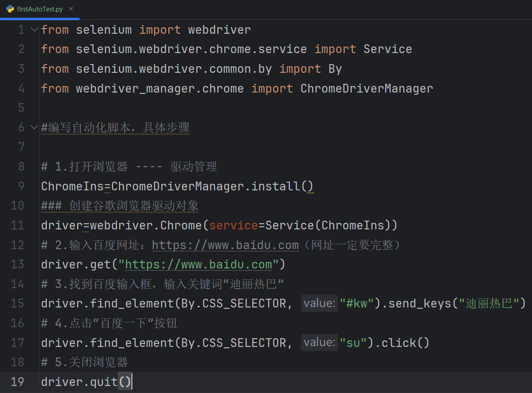Click line number 13 in the gutter
532x393 pixels.
[17, 264]
